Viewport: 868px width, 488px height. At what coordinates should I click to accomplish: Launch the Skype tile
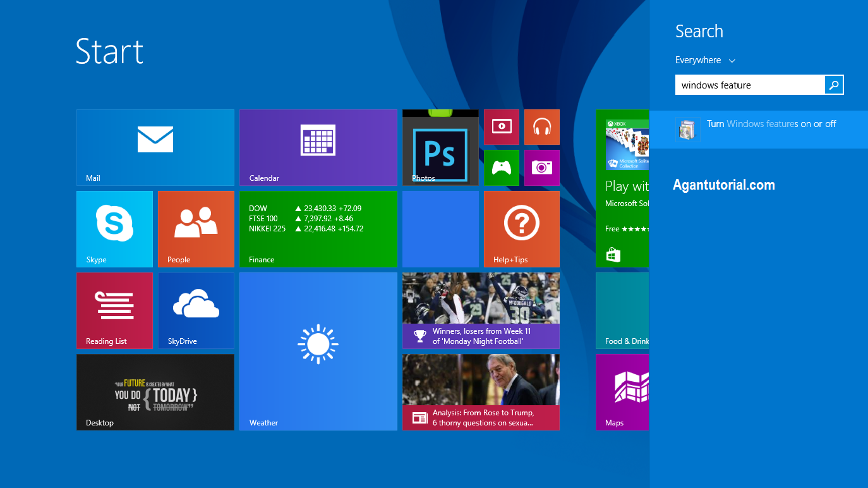114,229
